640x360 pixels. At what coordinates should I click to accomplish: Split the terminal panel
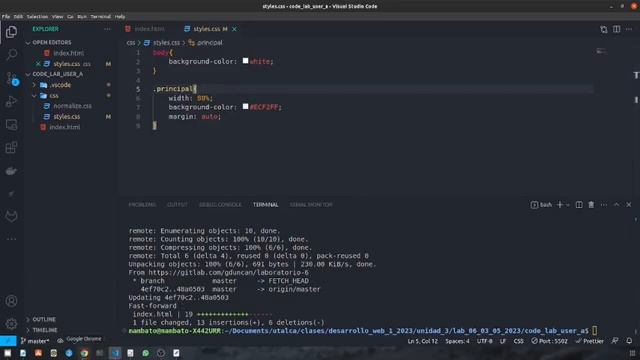coord(579,204)
